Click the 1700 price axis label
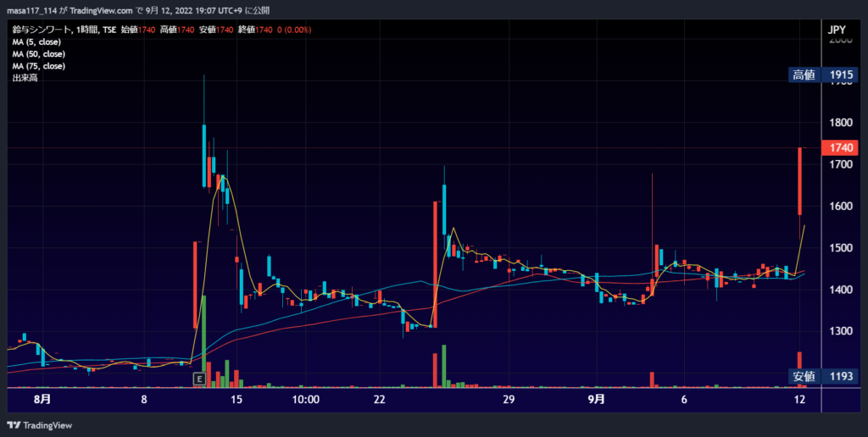The image size is (868, 437). pyautogui.click(x=839, y=164)
